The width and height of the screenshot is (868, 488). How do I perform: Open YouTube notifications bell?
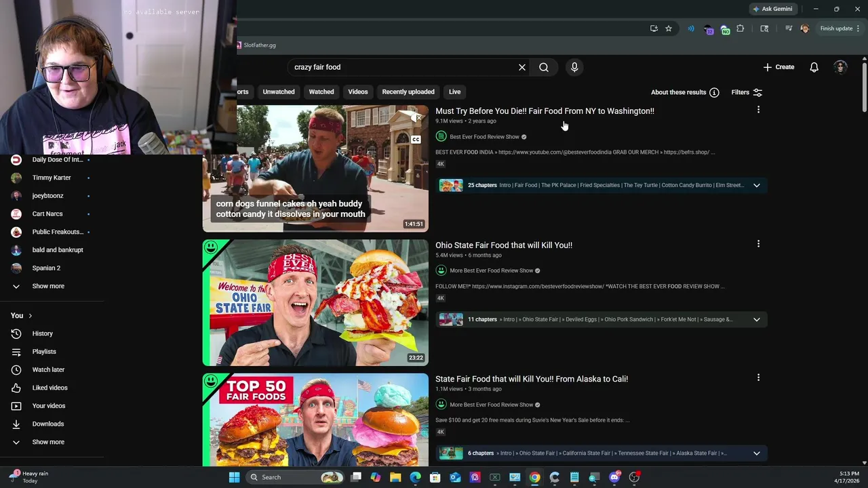[814, 67]
